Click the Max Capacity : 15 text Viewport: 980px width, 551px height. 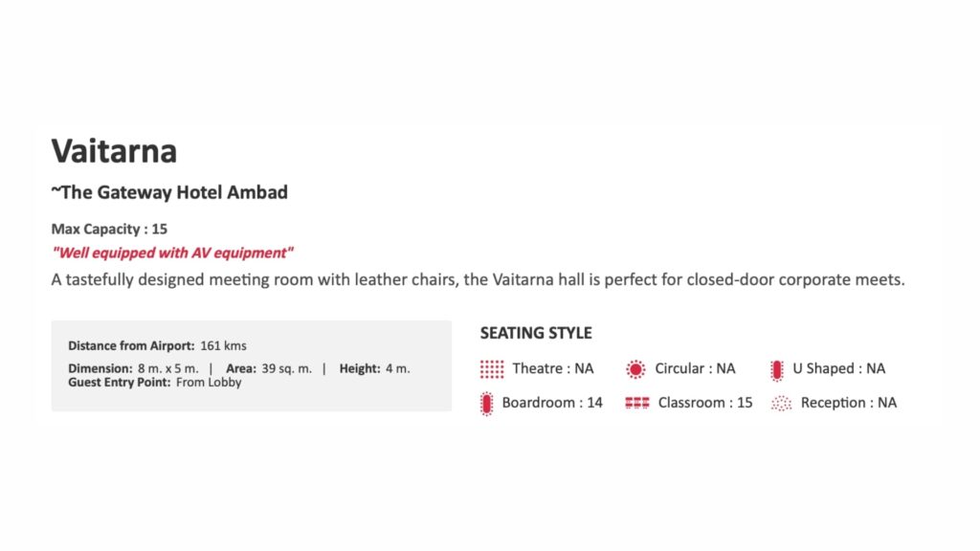(109, 230)
